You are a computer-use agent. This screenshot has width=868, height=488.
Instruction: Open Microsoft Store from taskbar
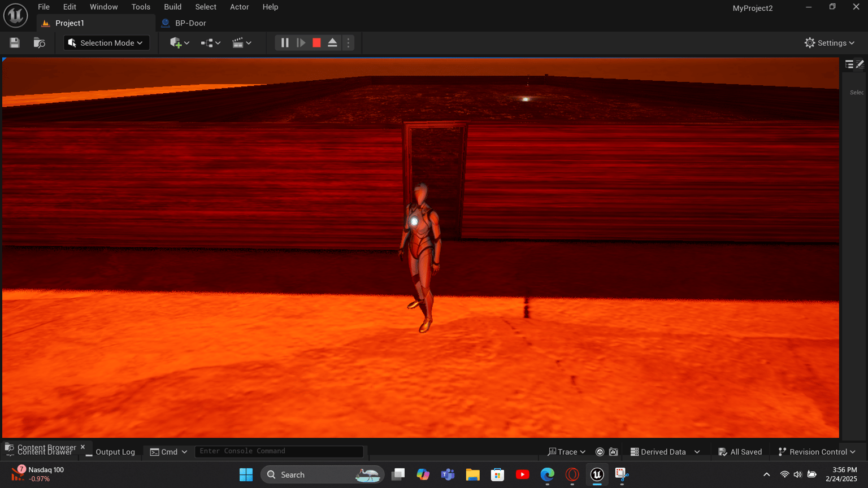(497, 474)
